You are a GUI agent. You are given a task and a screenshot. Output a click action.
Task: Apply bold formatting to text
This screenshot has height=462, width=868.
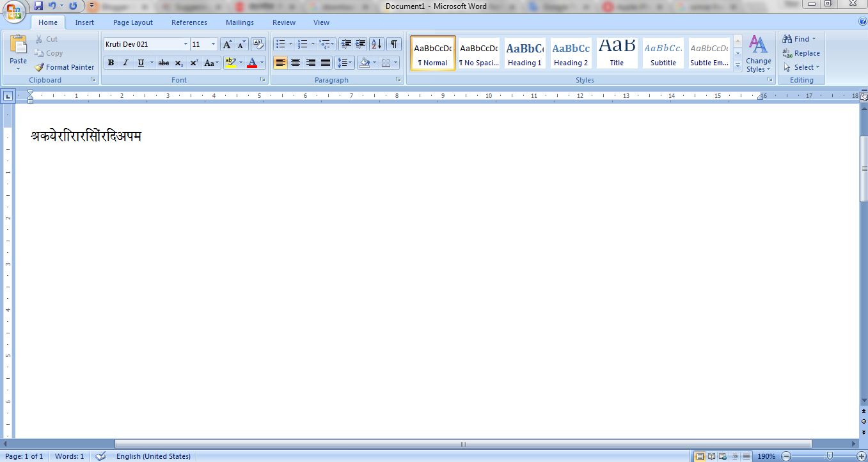pyautogui.click(x=111, y=63)
